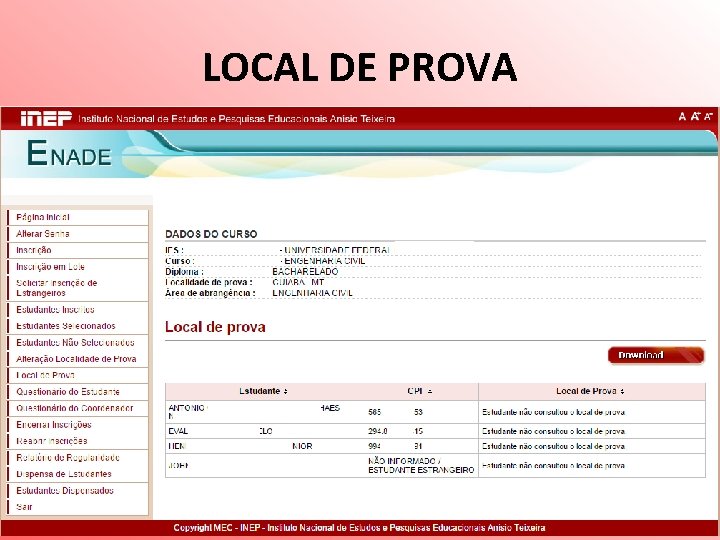Screen dimensions: 720x540
Task: Decrease font size with the A- icon
Action: coord(708,117)
